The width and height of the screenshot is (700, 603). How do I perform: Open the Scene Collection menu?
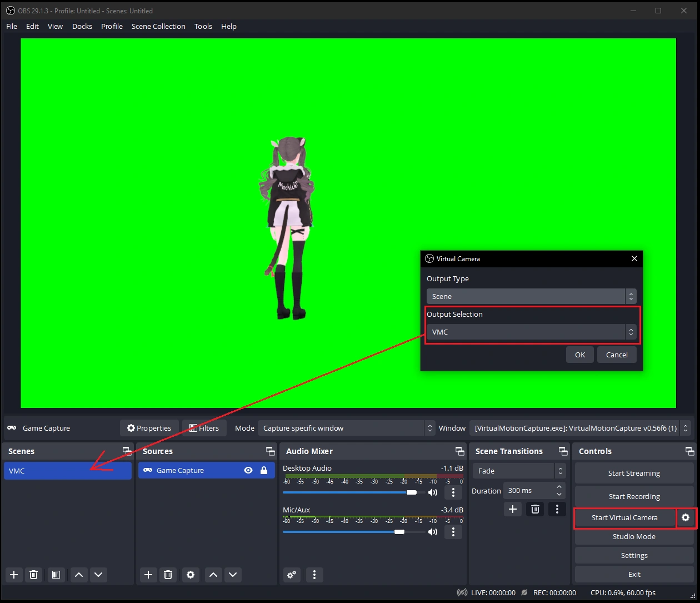pos(158,26)
